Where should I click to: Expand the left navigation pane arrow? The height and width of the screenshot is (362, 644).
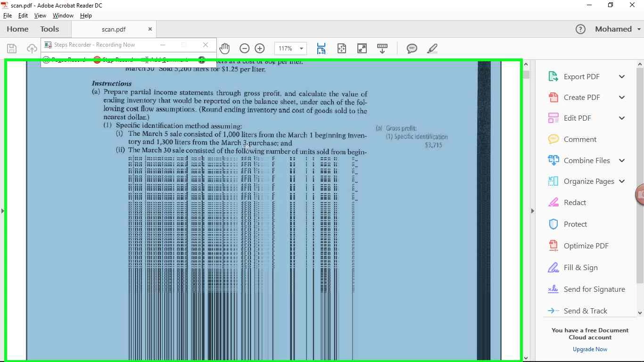click(x=2, y=211)
